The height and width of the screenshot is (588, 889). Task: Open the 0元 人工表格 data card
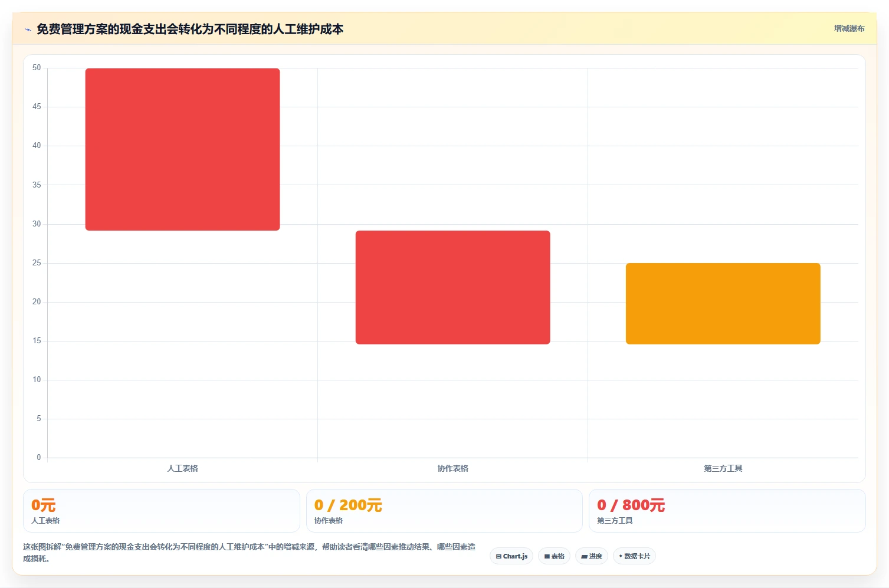click(x=162, y=511)
